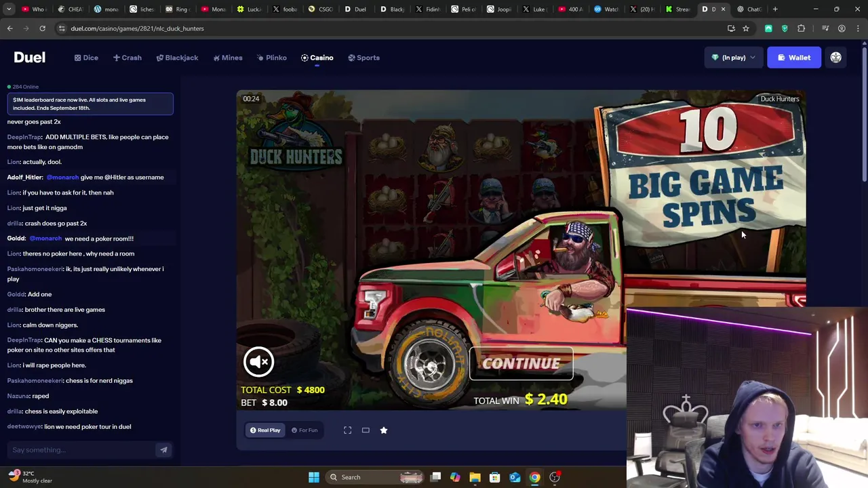This screenshot has width=868, height=488.
Task: Select the Casino navigation item
Action: 317,58
